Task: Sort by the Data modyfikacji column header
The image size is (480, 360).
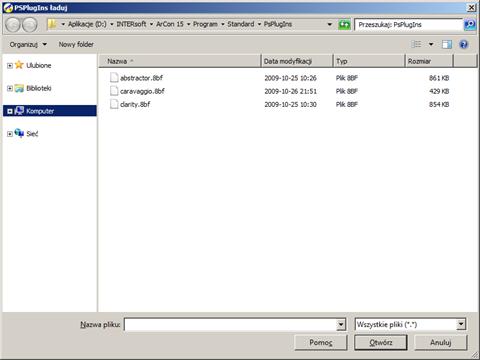Action: coord(297,61)
